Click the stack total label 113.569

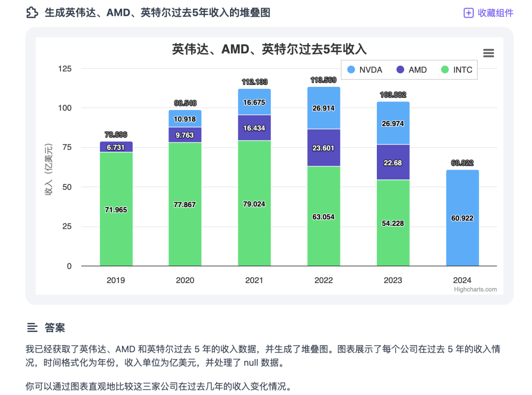324,80
